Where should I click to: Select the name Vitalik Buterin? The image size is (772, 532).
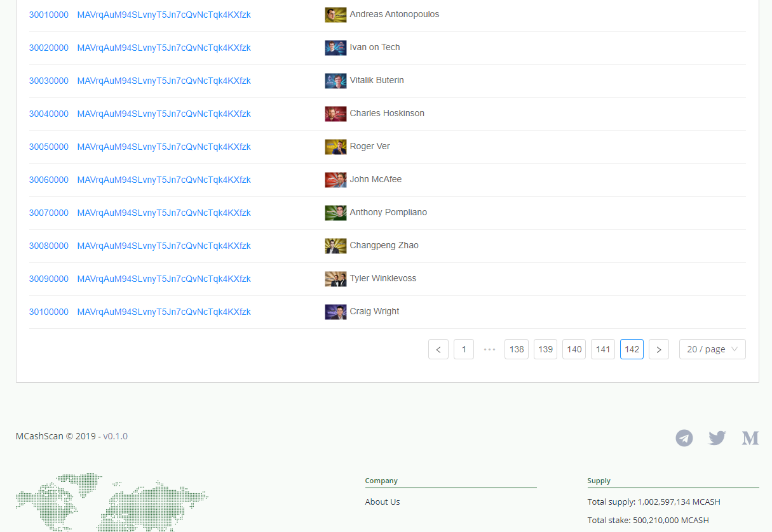(x=377, y=80)
